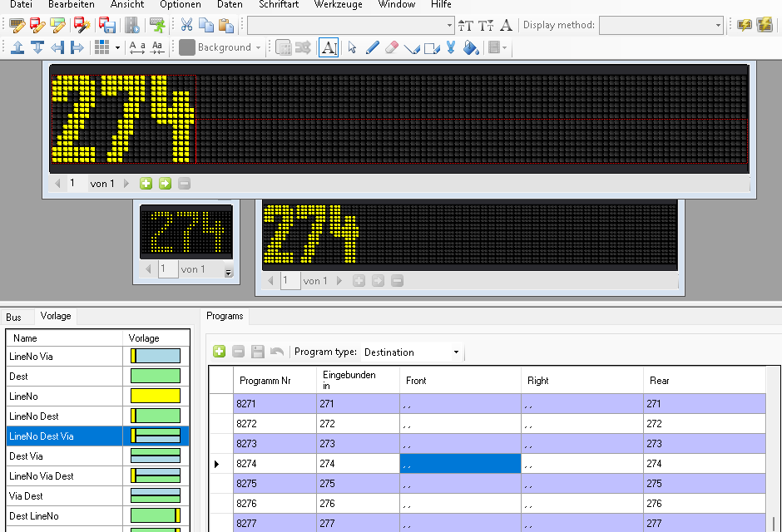
Task: Click the shift down arrow icon
Action: (37, 47)
